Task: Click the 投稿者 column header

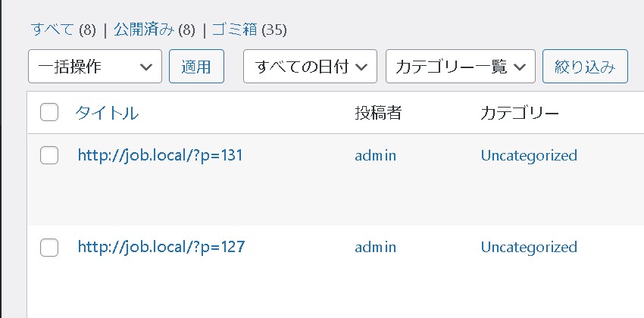Action: point(378,113)
